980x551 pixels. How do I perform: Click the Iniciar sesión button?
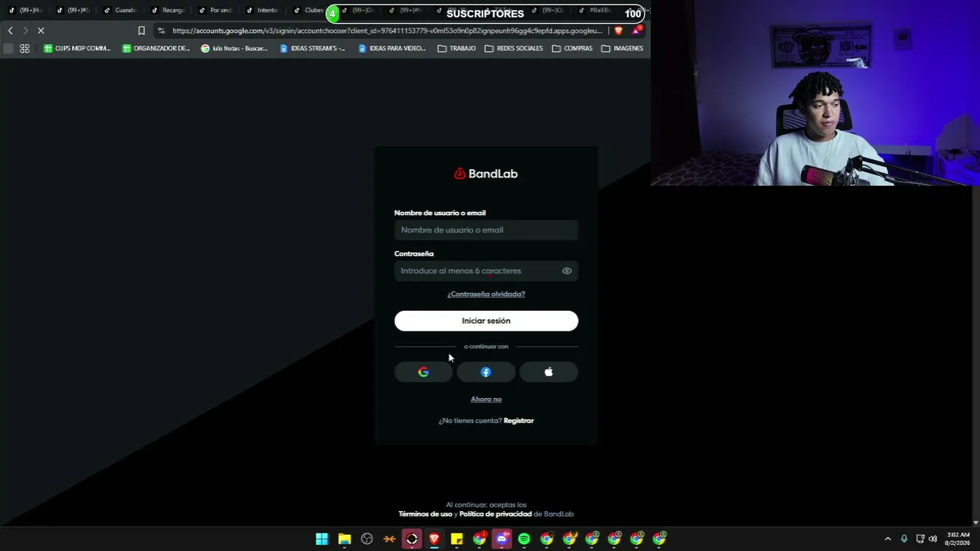click(x=486, y=321)
